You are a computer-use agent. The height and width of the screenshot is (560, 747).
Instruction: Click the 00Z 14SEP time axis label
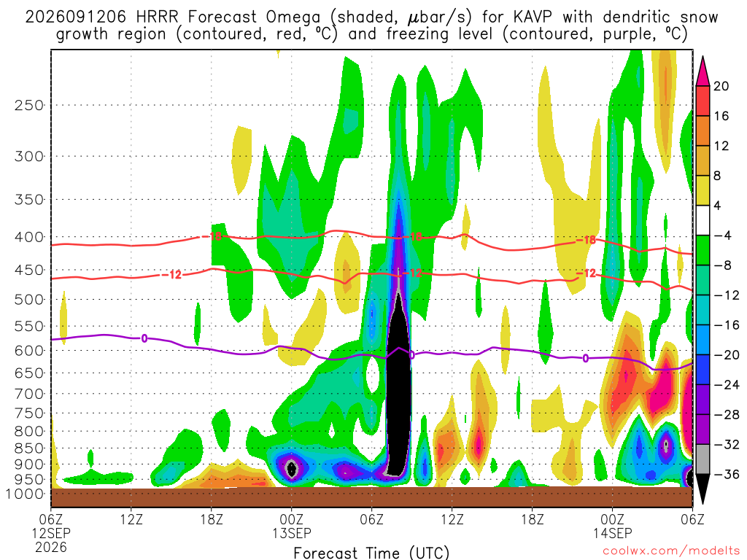point(612,526)
